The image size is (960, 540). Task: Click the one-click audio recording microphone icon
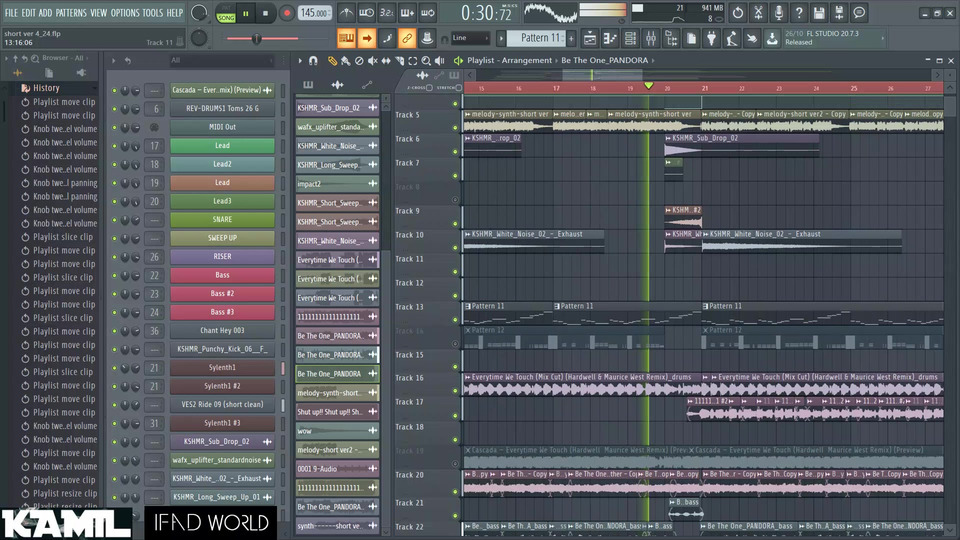click(x=778, y=12)
